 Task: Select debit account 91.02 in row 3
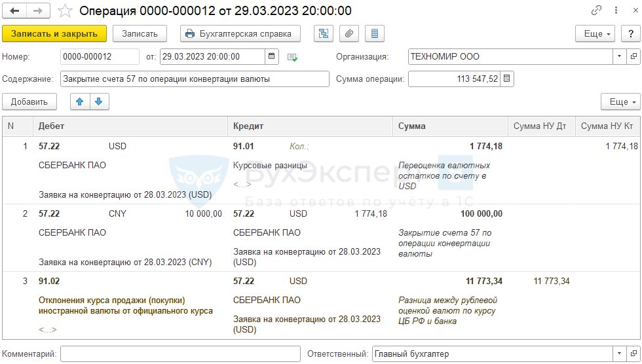49,281
